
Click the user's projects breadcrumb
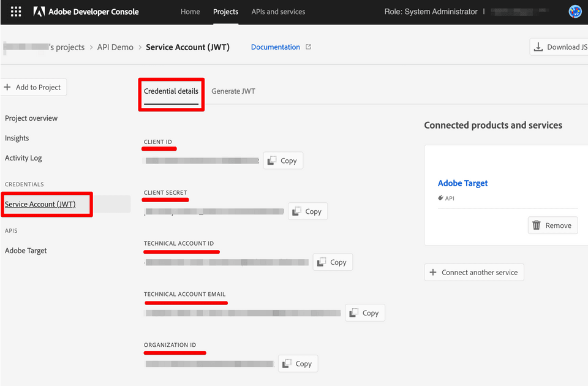pyautogui.click(x=44, y=47)
